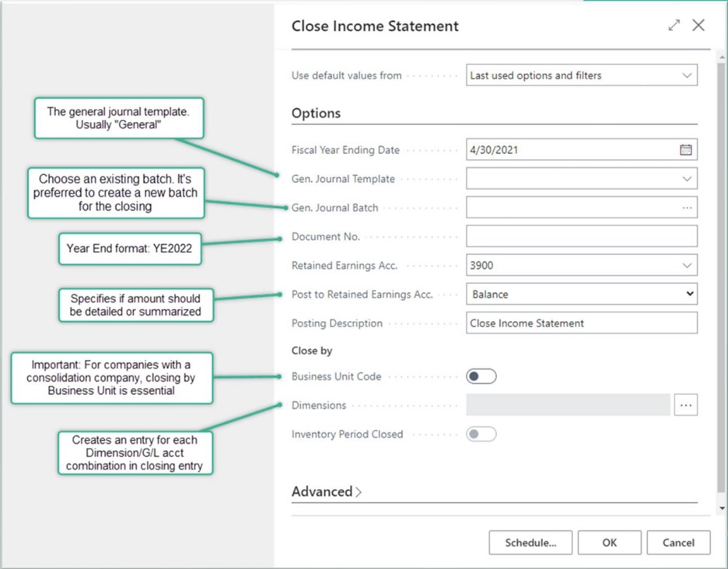The image size is (728, 569).
Task: Click the Dimensions greyed text field
Action: click(569, 405)
